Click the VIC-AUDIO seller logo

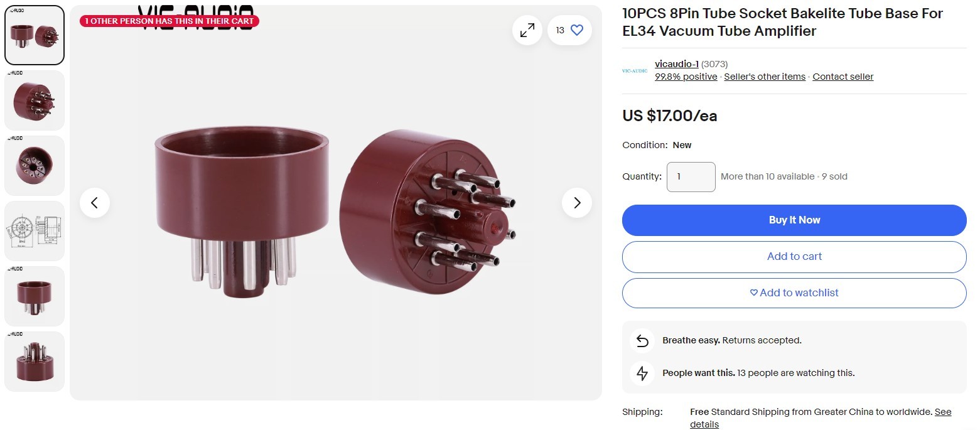pyautogui.click(x=634, y=71)
